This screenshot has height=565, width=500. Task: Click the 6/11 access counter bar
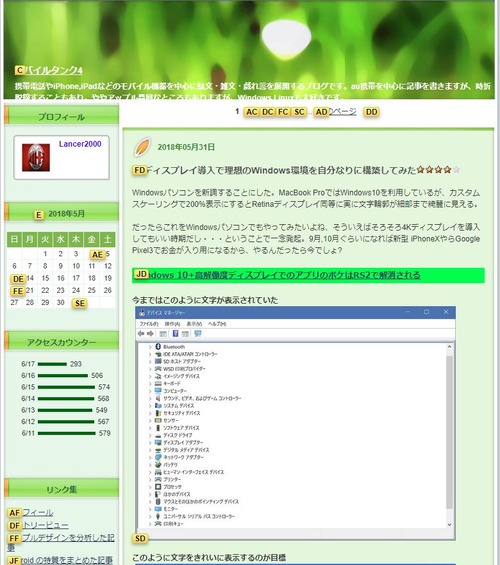67,433
